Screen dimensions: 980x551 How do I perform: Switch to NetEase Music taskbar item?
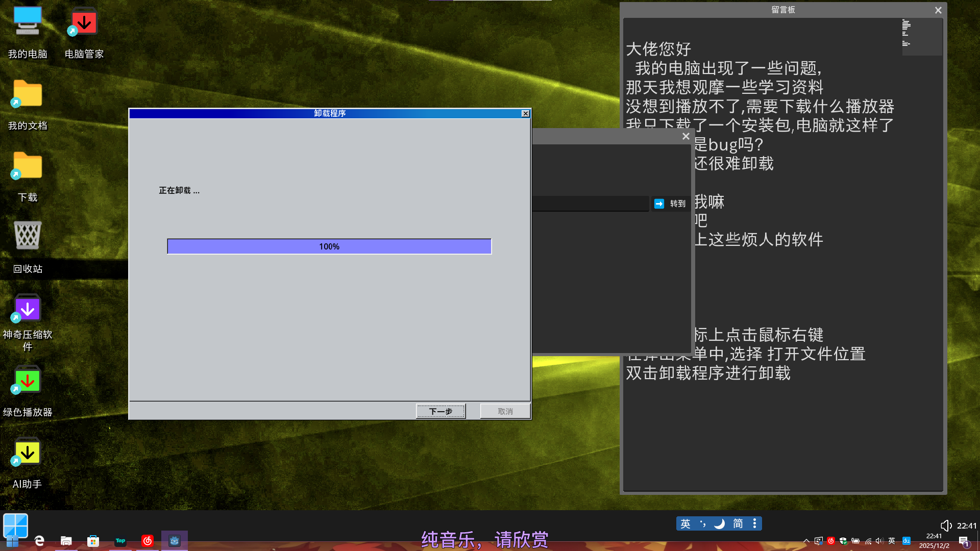point(148,541)
